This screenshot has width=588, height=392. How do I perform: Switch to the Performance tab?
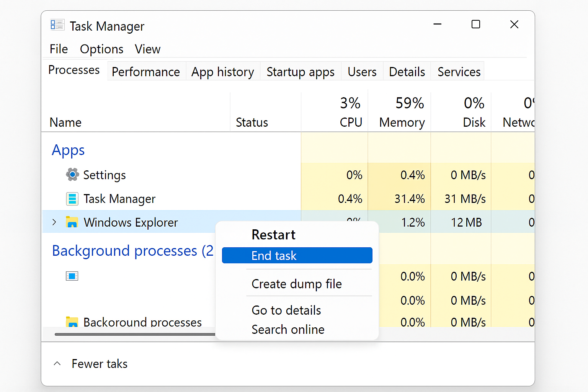[x=146, y=72]
